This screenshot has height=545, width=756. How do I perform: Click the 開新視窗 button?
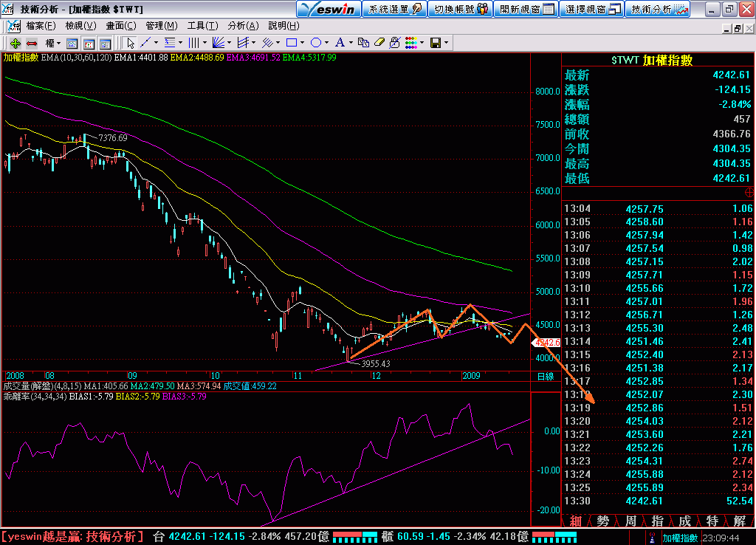coord(526,9)
